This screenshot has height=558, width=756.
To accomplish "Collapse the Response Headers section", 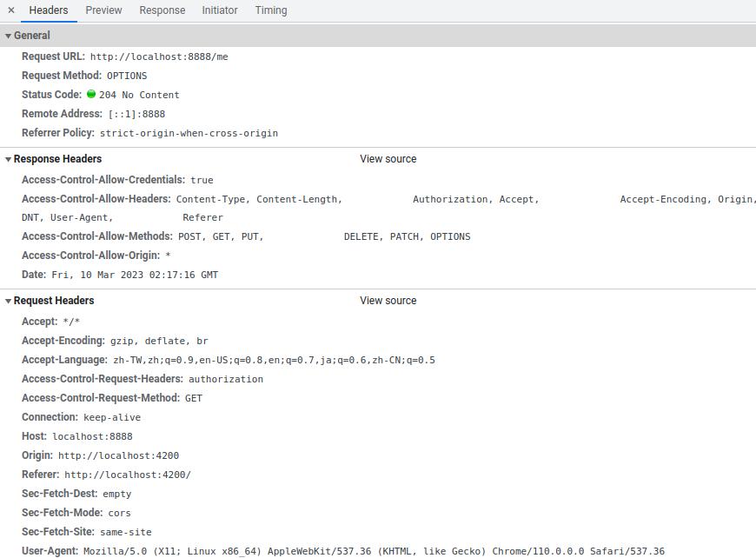I will coord(53,159).
